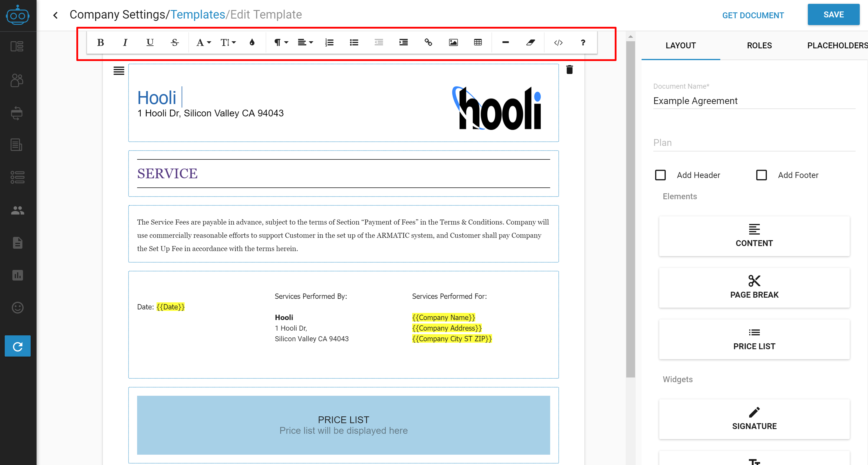
Task: Click the SAVE button
Action: tap(833, 14)
